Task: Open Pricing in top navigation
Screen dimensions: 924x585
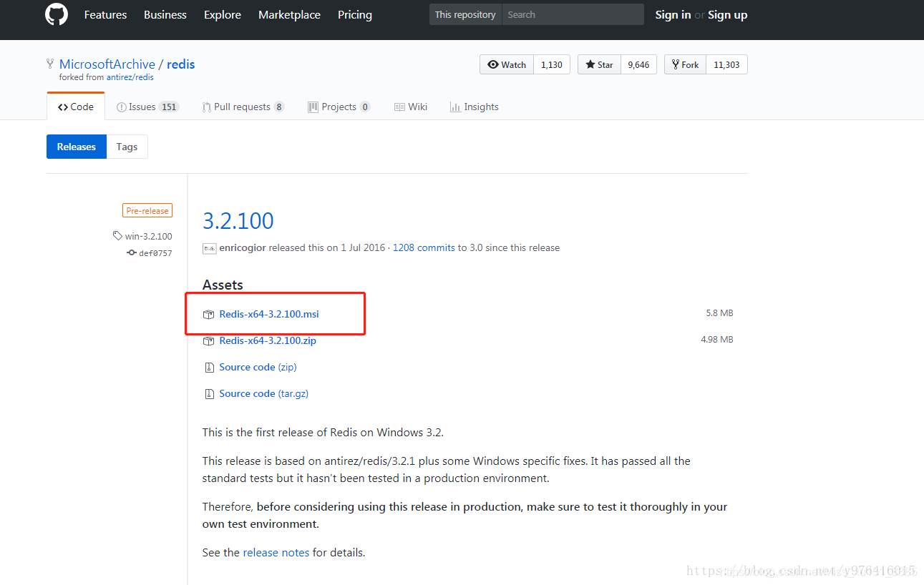Action: tap(355, 14)
